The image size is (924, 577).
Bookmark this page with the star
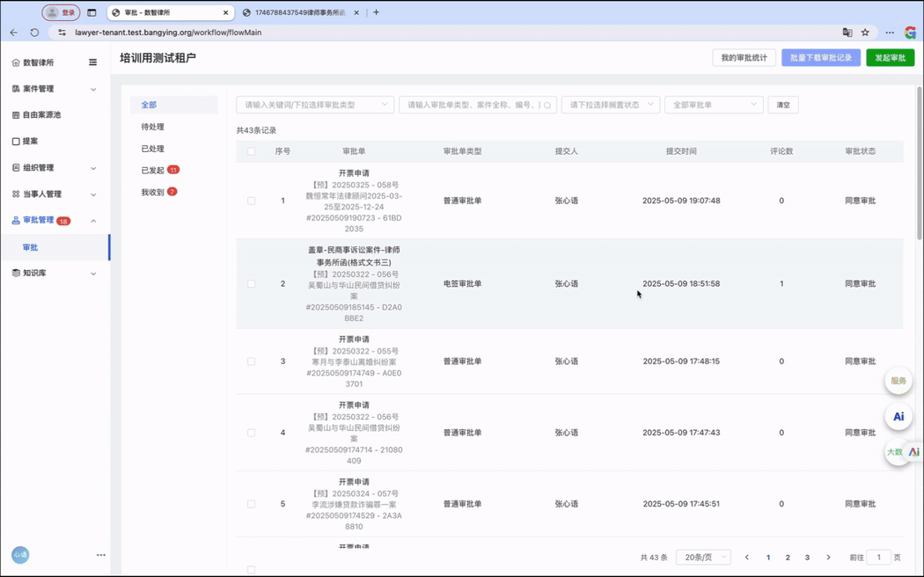pyautogui.click(x=865, y=33)
